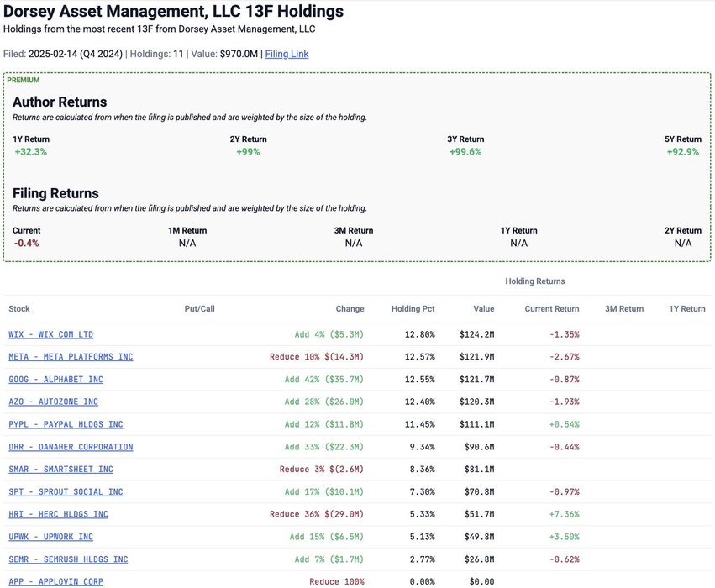Click the page title Dorsey Asset Management 13F Holdings

[x=173, y=11]
